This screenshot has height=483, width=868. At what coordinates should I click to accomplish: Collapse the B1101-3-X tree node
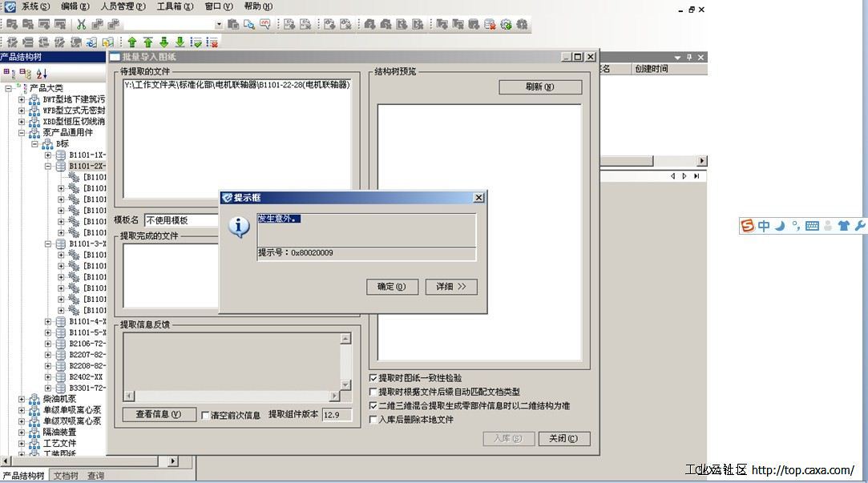pyautogui.click(x=47, y=244)
